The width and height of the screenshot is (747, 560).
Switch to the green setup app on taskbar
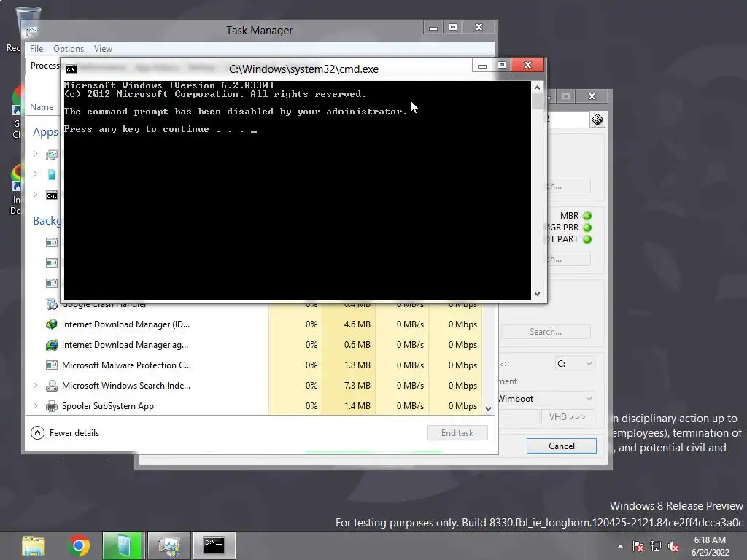(123, 545)
